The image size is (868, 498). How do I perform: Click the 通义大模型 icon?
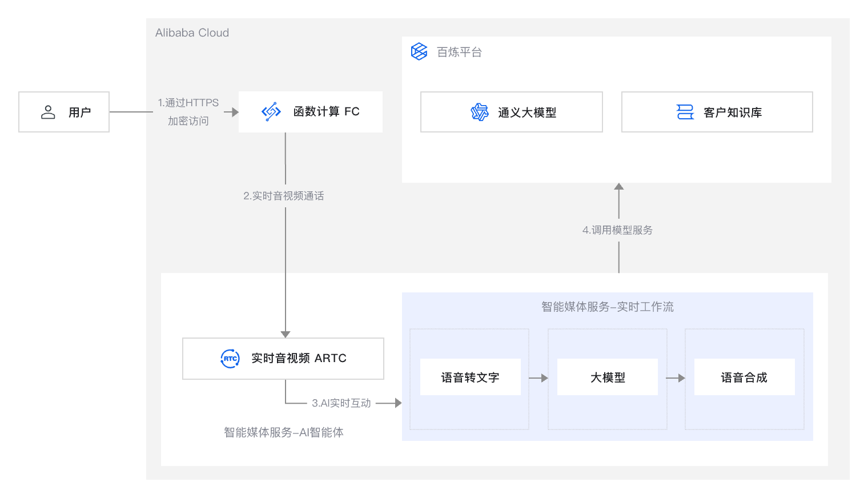click(480, 112)
